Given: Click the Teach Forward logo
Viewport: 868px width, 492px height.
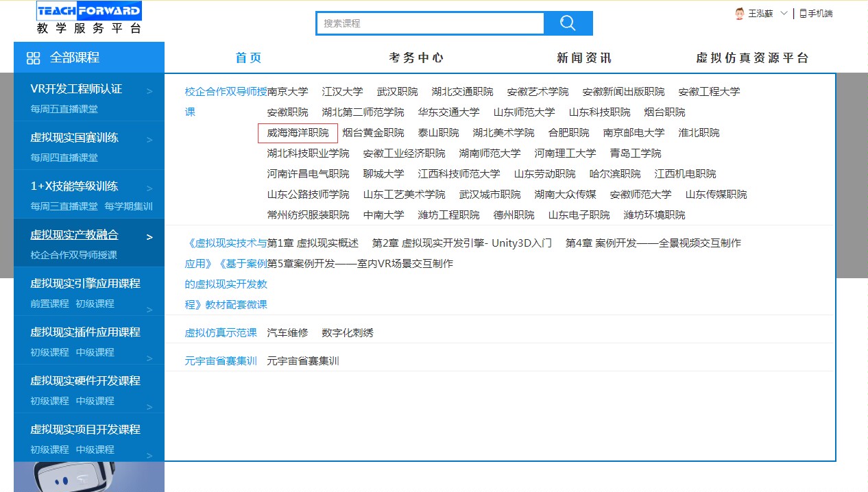Looking at the screenshot, I should click(x=89, y=19).
